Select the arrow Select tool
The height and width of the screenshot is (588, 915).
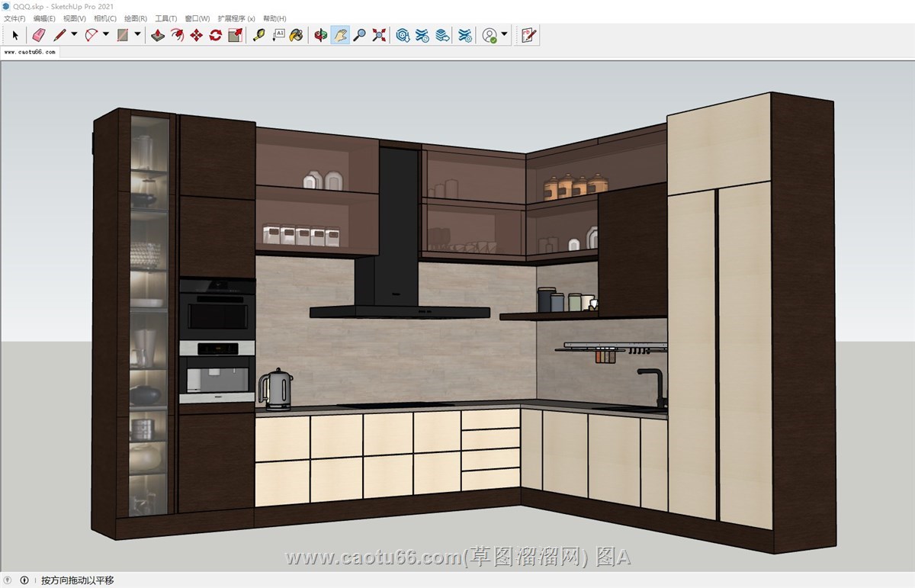(15, 35)
